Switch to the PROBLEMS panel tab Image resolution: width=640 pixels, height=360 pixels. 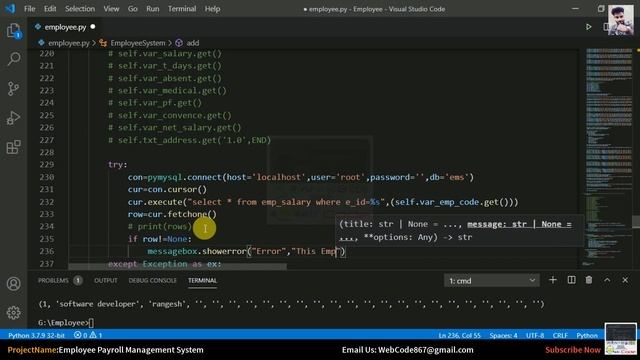[x=53, y=280]
